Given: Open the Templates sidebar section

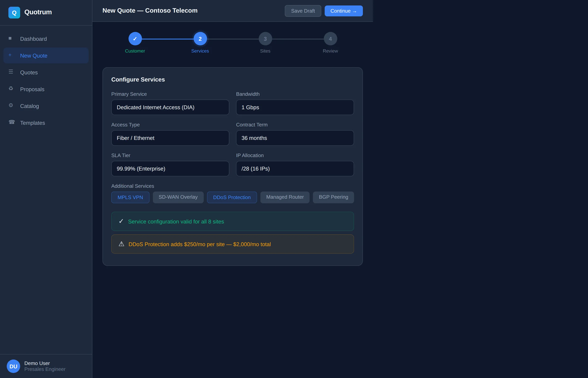Looking at the screenshot, I should [32, 123].
